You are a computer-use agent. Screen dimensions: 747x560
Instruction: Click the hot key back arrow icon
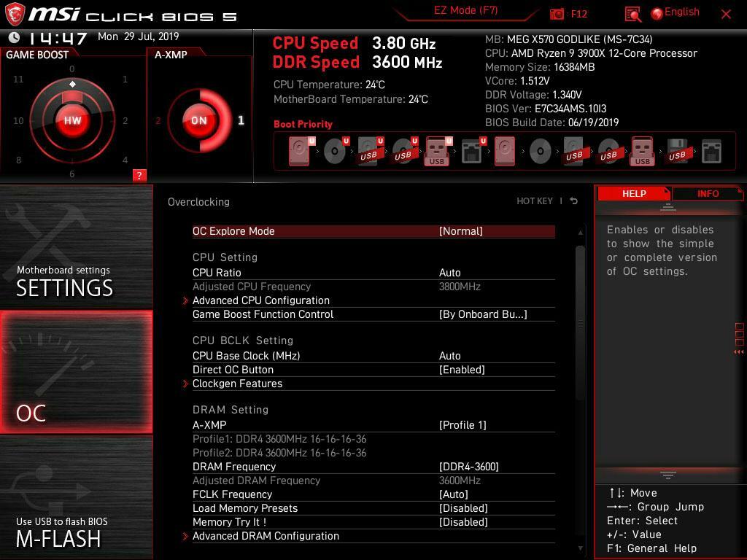click(x=573, y=201)
